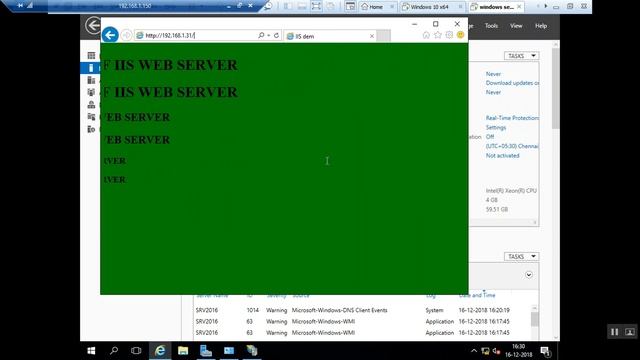Open IE Tools gear icon
The height and width of the screenshot is (360, 640).
(x=449, y=35)
